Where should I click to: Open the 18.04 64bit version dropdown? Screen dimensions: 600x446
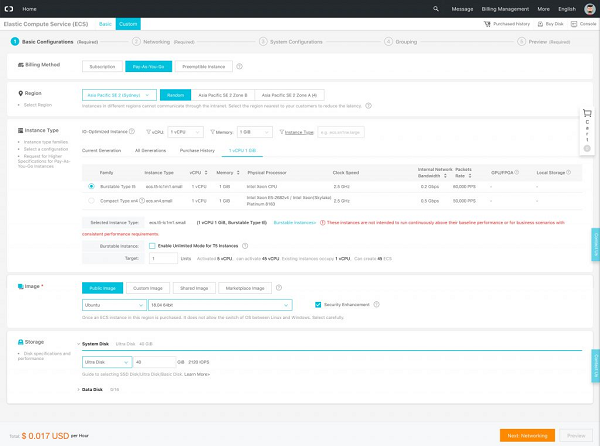(220, 305)
